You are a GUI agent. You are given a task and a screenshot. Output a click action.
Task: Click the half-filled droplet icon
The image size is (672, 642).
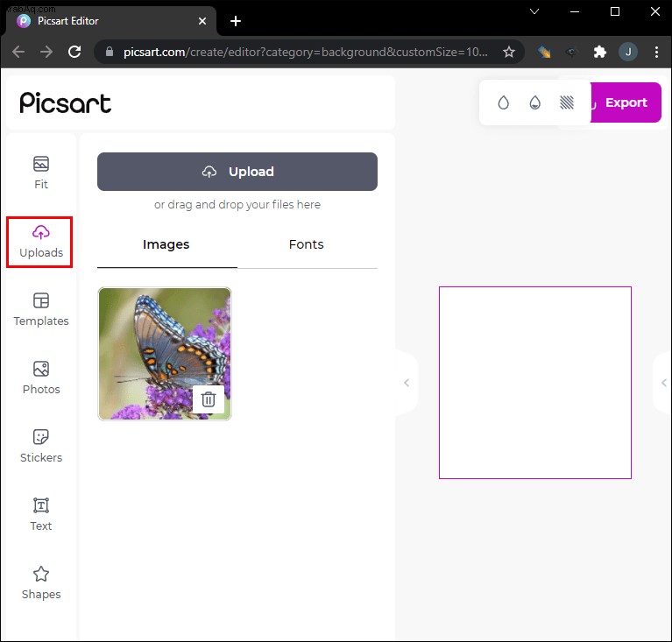tap(534, 102)
